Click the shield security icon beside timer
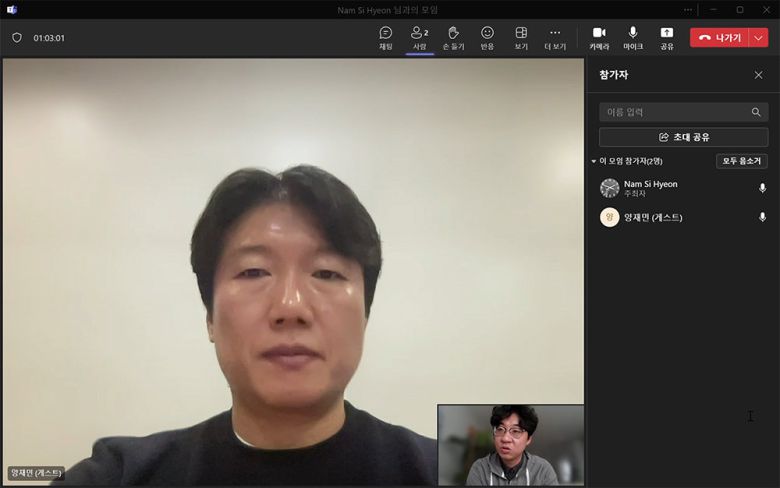Screen dimensions: 780x488 click(17, 38)
